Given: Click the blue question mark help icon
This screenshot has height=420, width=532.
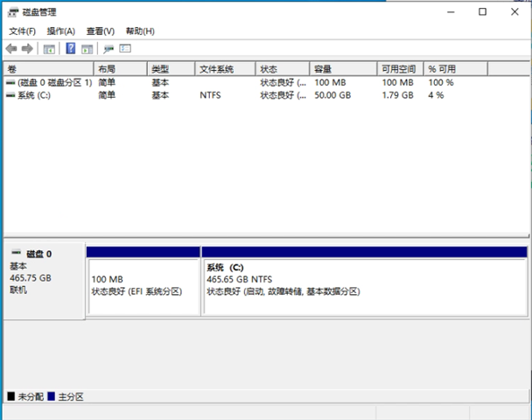Looking at the screenshot, I should pyautogui.click(x=71, y=49).
